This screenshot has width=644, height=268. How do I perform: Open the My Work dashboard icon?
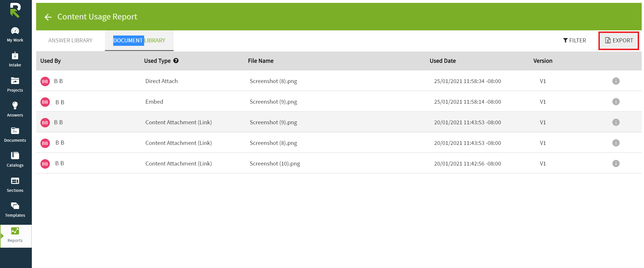click(x=15, y=31)
